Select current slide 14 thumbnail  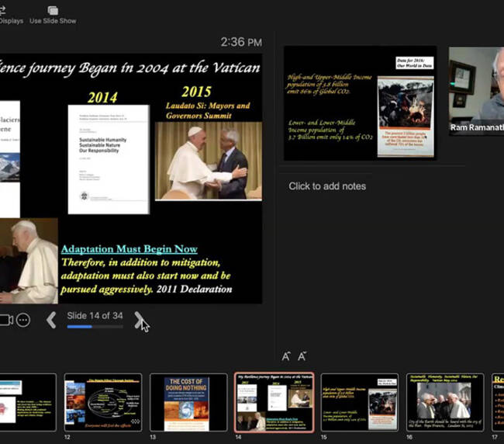click(274, 402)
